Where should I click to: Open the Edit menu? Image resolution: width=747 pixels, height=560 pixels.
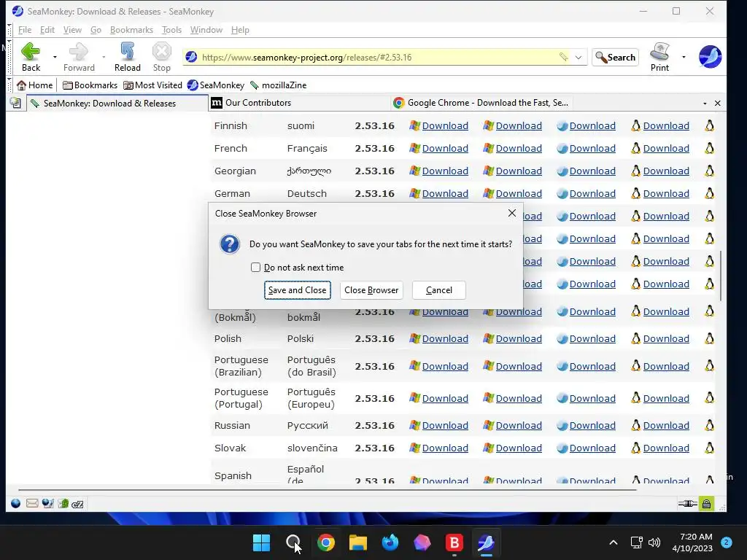(x=47, y=29)
